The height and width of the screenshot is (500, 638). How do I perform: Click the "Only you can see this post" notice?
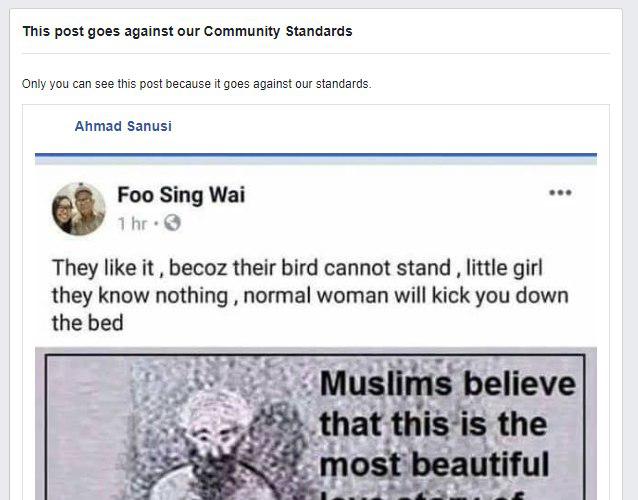pos(197,84)
